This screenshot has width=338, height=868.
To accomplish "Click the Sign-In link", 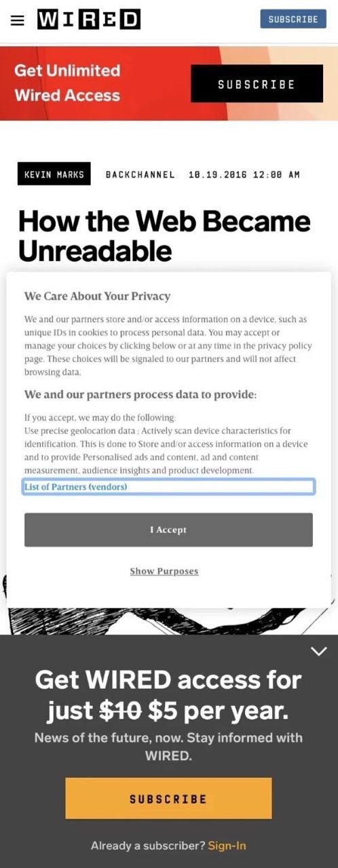I will pyautogui.click(x=227, y=846).
